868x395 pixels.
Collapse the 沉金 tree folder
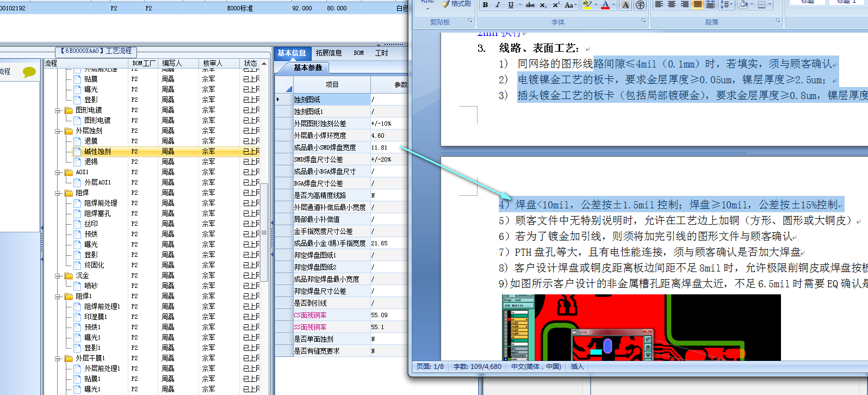pyautogui.click(x=58, y=275)
